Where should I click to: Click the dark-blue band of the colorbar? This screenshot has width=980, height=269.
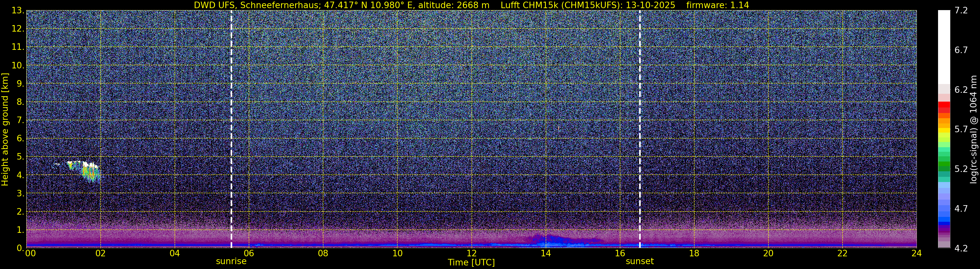(x=944, y=224)
